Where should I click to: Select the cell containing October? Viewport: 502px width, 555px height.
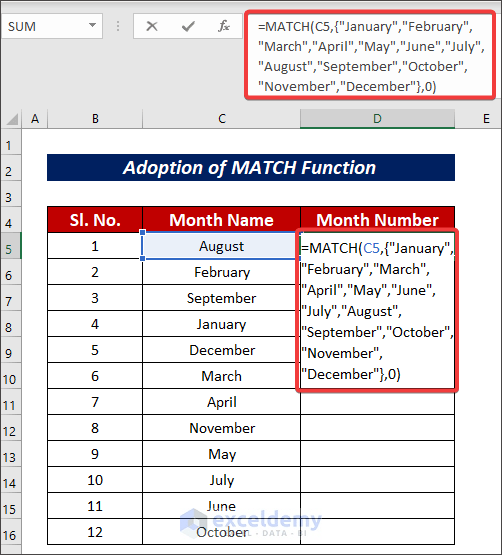click(222, 532)
